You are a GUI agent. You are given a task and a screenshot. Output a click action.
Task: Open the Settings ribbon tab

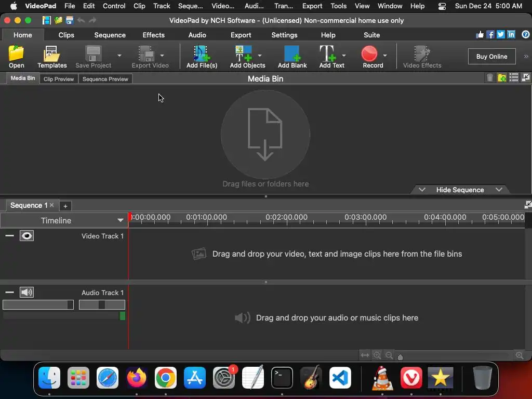pos(284,35)
